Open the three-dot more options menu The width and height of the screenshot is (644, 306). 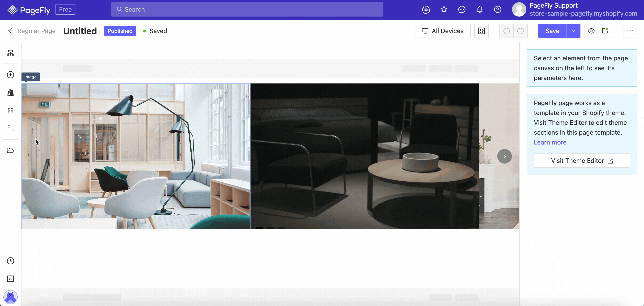630,31
